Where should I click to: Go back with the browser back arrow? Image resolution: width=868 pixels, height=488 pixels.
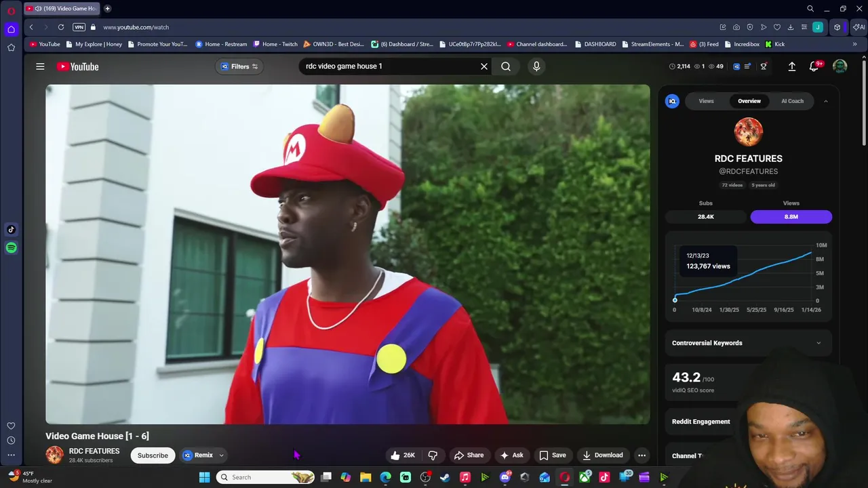click(x=31, y=27)
